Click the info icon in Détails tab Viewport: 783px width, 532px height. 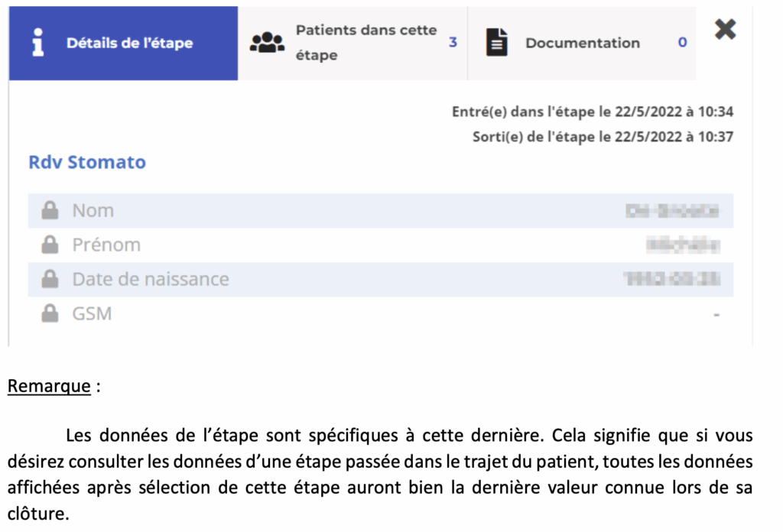pyautogui.click(x=37, y=43)
